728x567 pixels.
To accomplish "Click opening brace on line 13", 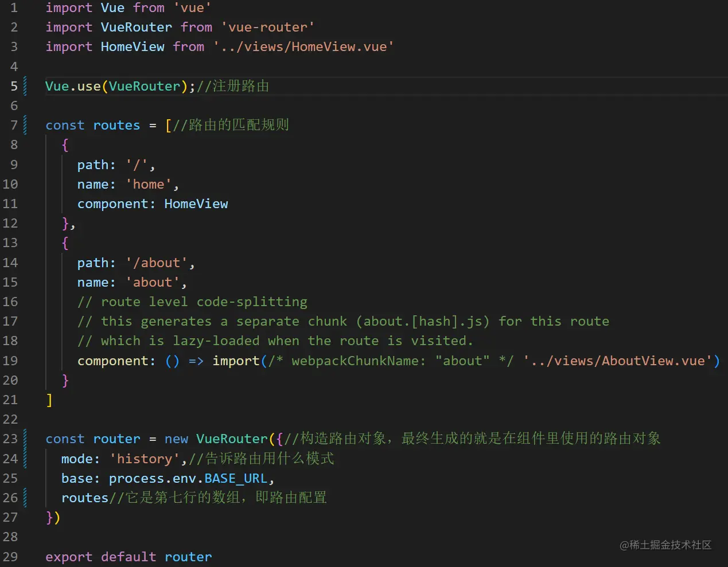I will tap(65, 243).
